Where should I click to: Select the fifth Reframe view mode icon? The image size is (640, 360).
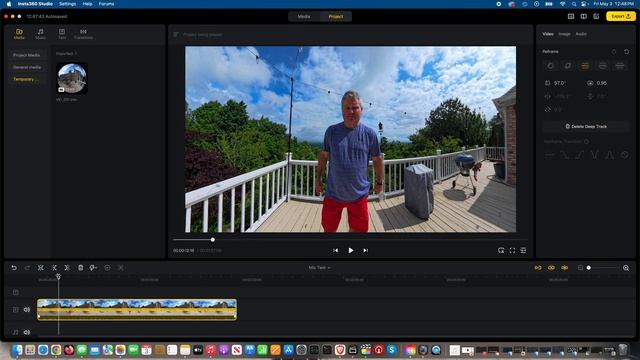[x=620, y=66]
